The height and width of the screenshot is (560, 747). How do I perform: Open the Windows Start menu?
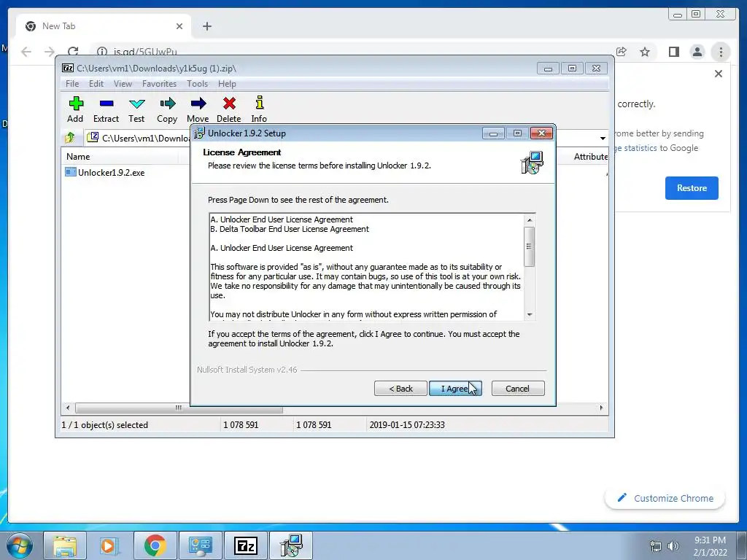point(19,545)
